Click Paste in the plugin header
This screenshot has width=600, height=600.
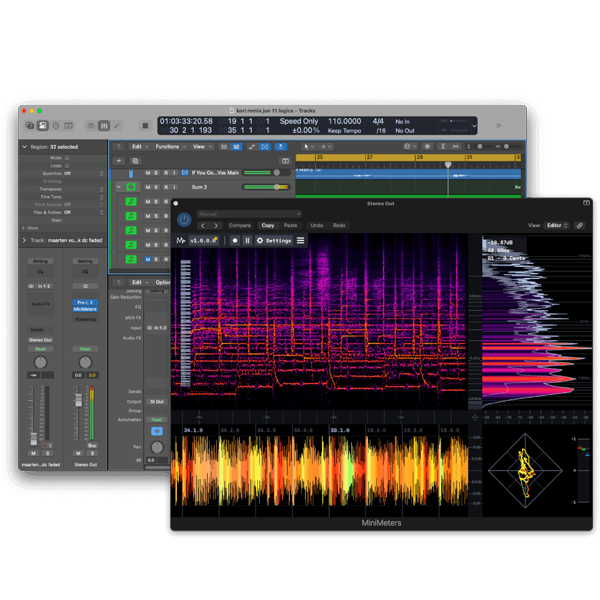pyautogui.click(x=290, y=225)
